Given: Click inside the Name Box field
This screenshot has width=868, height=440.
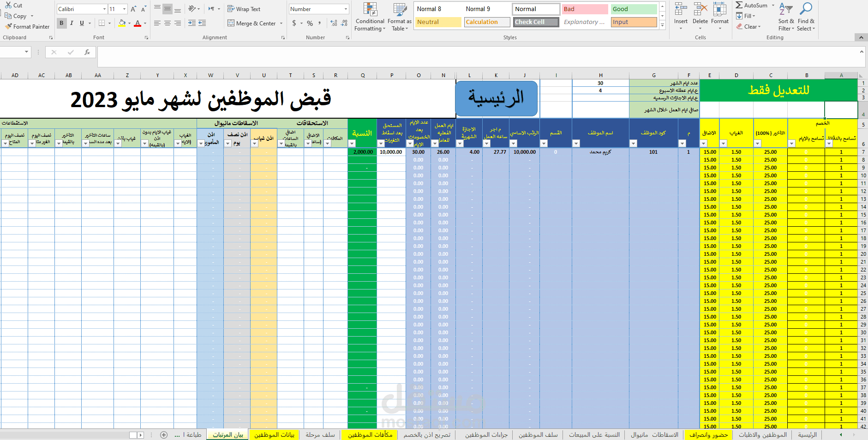Looking at the screenshot, I should (14, 52).
